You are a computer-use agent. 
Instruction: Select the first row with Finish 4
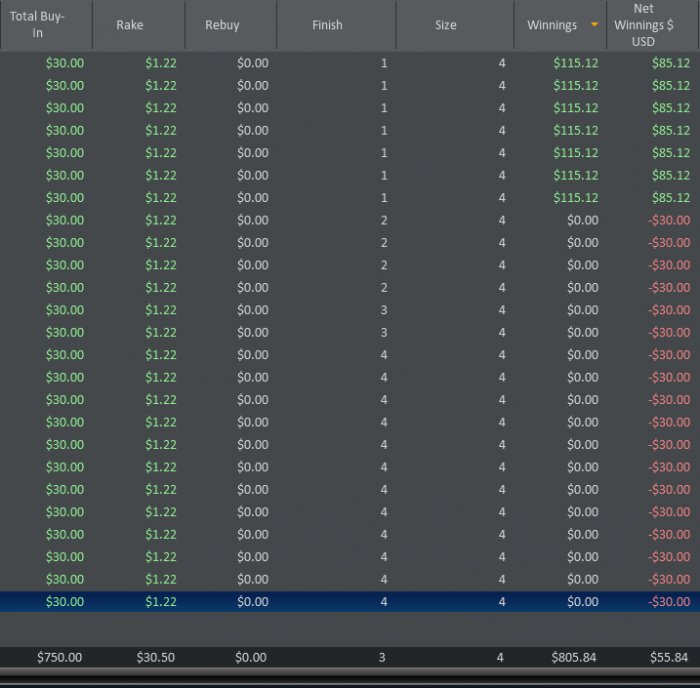coord(350,355)
